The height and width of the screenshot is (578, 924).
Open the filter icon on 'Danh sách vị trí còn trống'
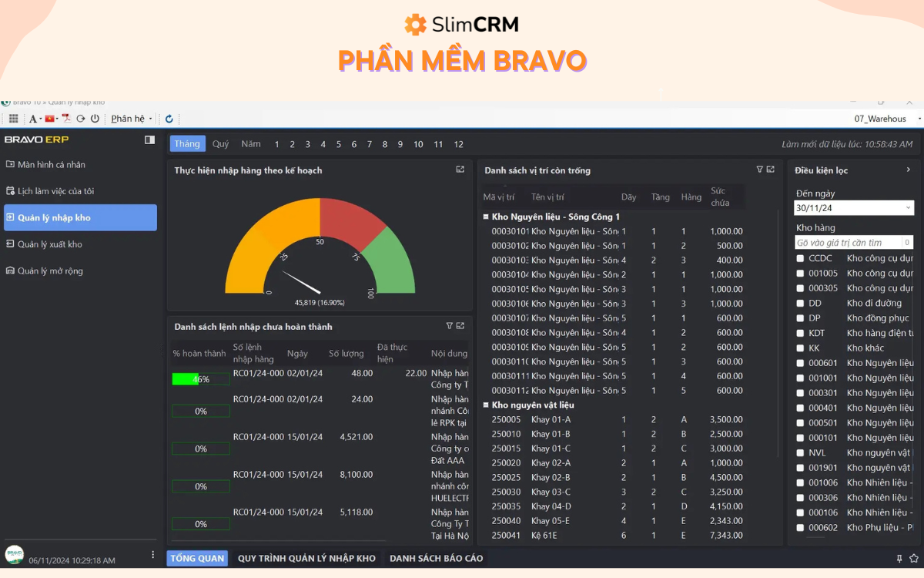(x=758, y=170)
